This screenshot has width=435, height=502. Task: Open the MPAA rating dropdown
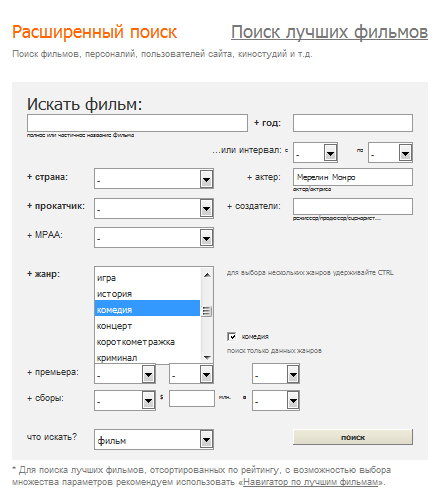(x=154, y=237)
